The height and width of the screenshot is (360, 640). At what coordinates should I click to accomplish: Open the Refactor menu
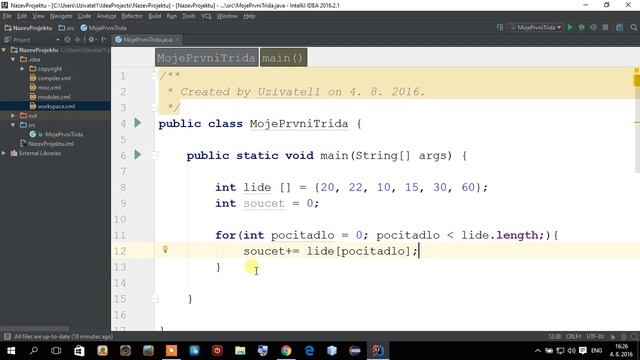click(132, 16)
